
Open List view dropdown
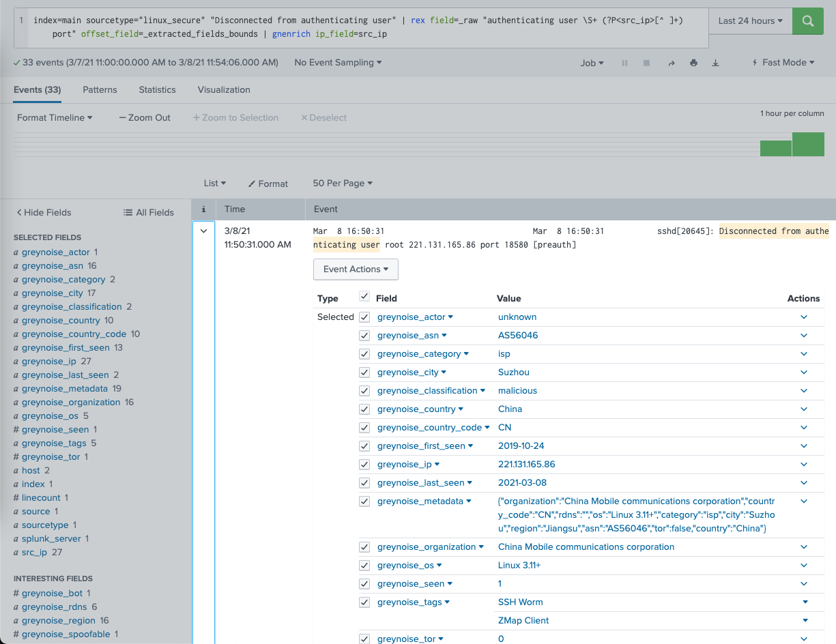click(214, 183)
